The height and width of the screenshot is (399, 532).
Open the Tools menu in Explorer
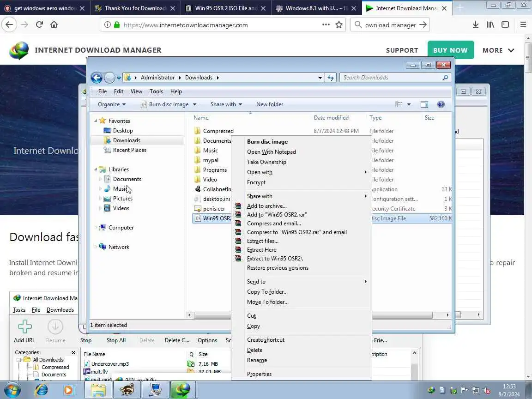157,91
